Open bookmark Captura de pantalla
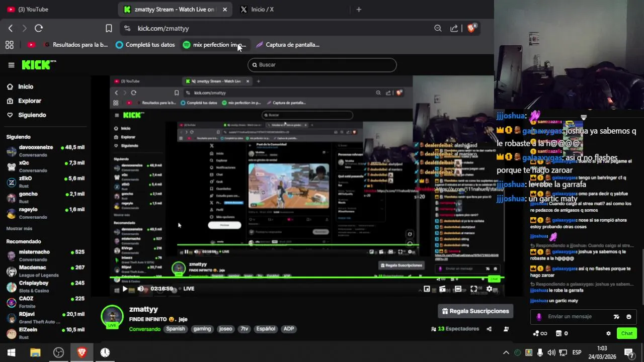Image resolution: width=644 pixels, height=362 pixels. [x=287, y=45]
